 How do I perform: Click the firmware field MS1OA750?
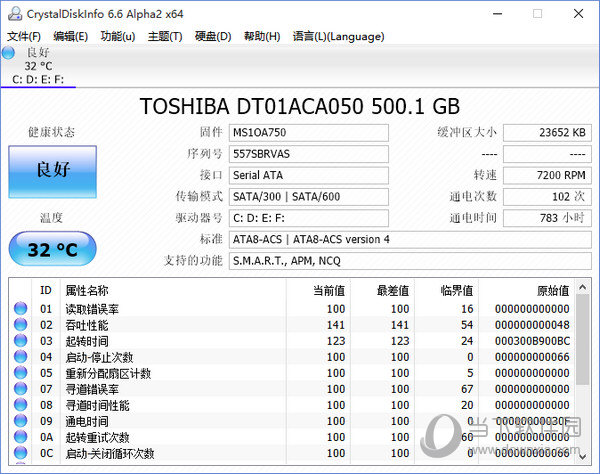pos(308,133)
